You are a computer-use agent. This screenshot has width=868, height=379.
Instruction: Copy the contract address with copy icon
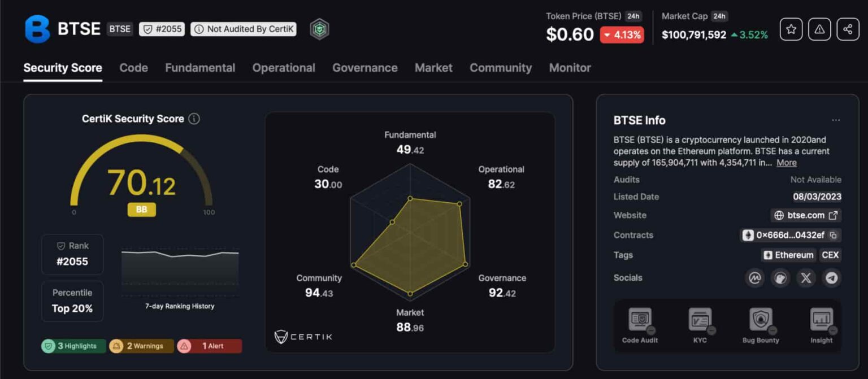coord(833,235)
